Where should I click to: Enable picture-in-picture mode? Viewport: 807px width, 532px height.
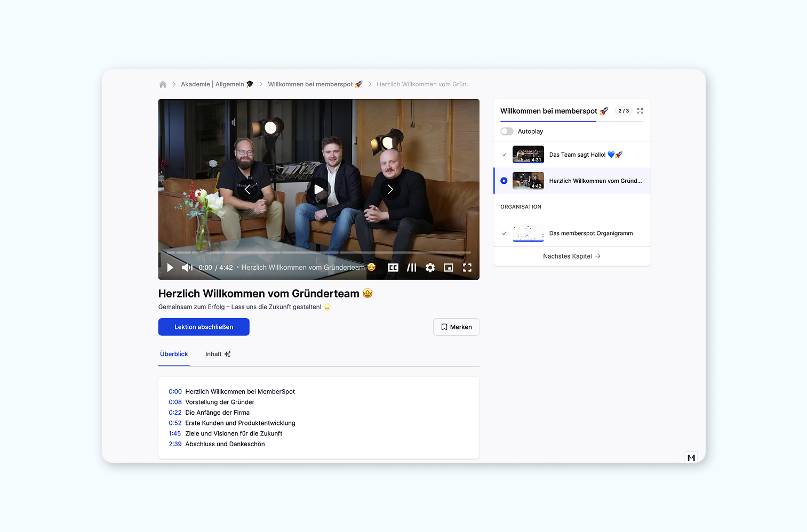click(x=449, y=268)
